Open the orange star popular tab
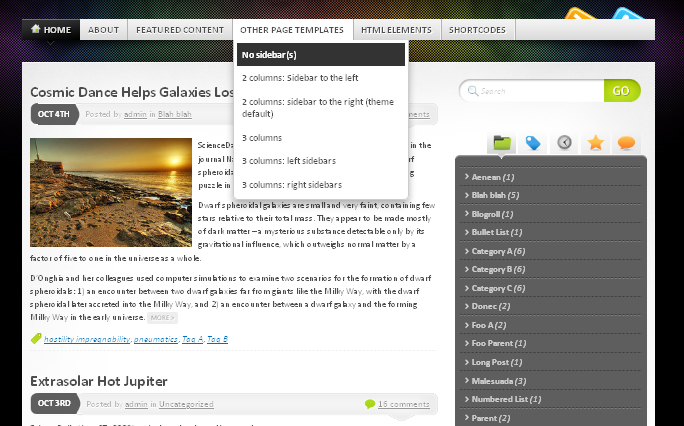 click(x=596, y=143)
